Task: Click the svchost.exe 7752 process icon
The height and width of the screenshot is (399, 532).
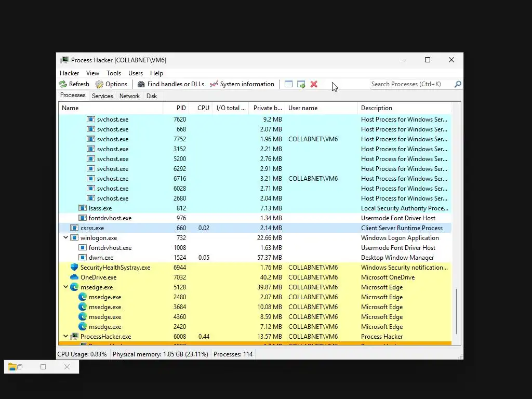Action: pyautogui.click(x=90, y=139)
